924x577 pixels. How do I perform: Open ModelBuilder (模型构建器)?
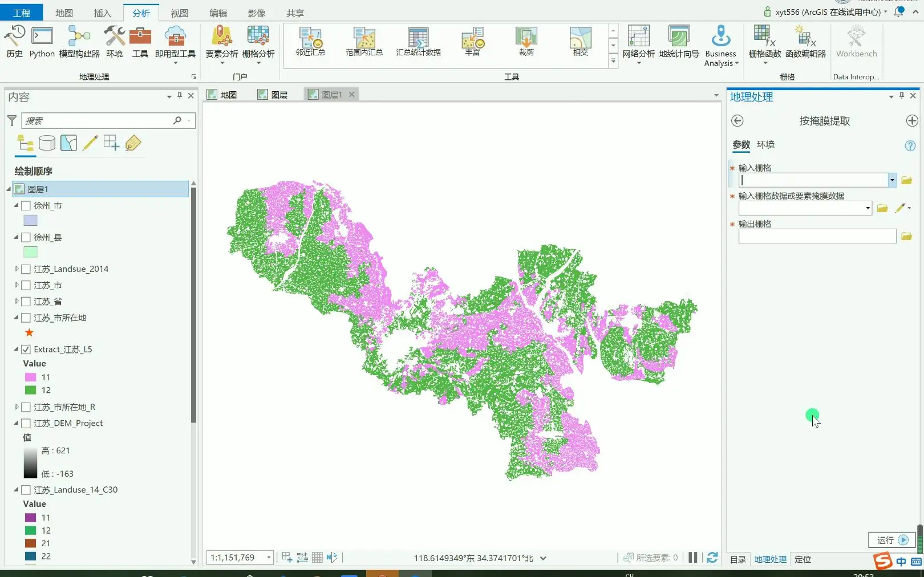click(x=79, y=41)
